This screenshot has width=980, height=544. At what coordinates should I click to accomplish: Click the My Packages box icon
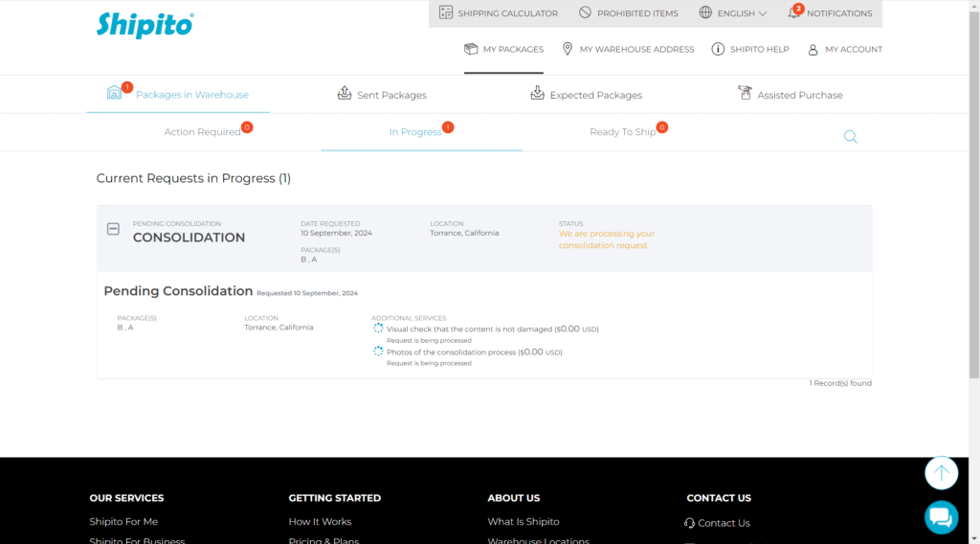click(471, 49)
